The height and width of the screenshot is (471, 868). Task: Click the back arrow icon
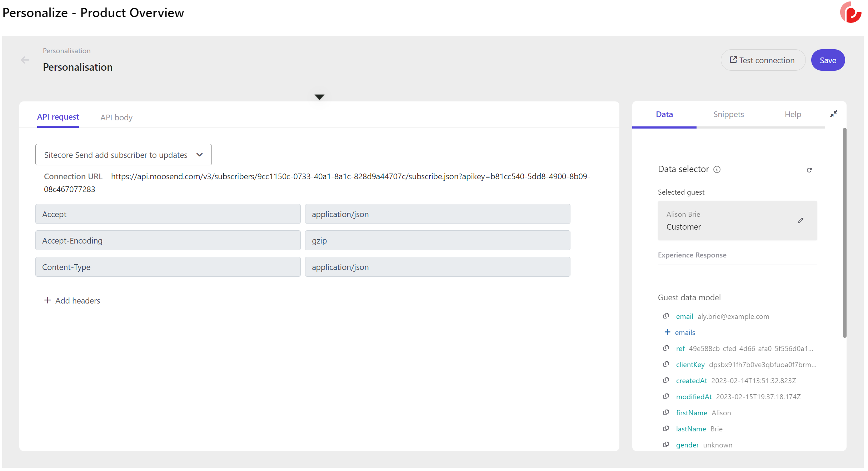pos(25,60)
